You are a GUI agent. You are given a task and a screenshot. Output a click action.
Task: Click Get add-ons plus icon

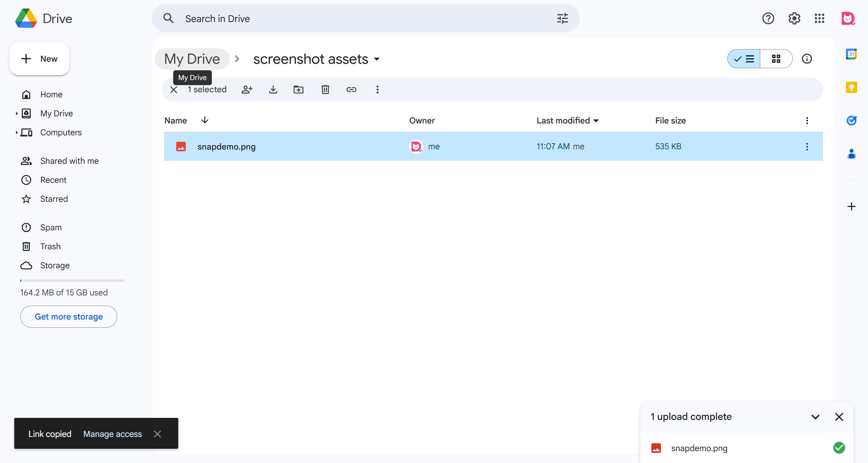pyautogui.click(x=851, y=206)
